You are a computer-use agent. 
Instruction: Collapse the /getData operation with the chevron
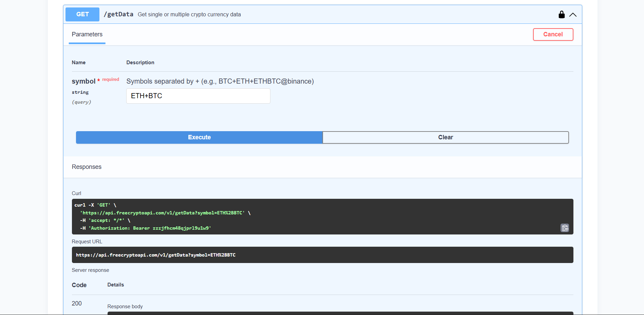(x=573, y=15)
